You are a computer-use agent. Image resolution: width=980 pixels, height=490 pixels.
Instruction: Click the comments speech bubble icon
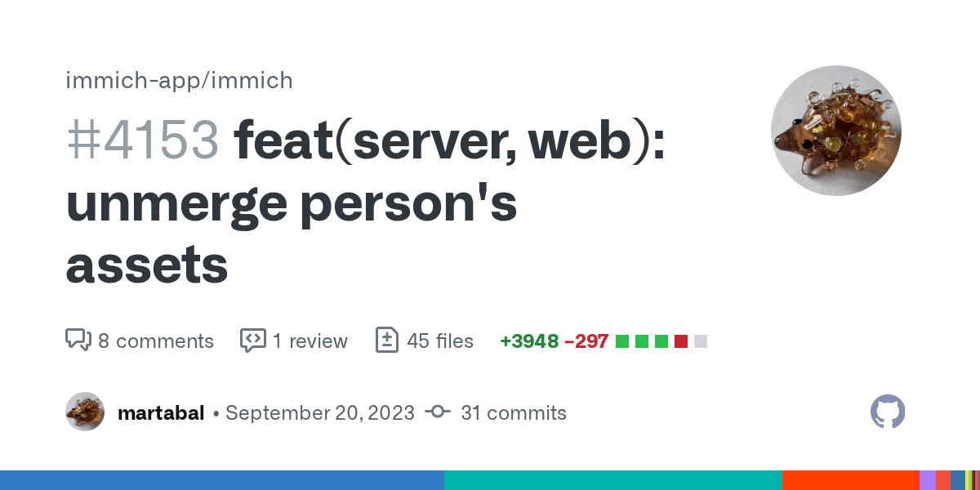(78, 341)
